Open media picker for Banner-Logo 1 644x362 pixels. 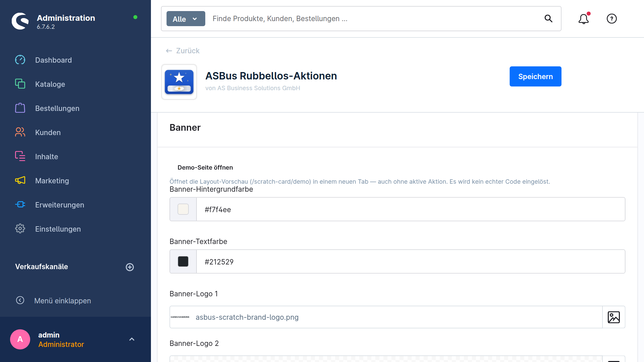point(614,317)
